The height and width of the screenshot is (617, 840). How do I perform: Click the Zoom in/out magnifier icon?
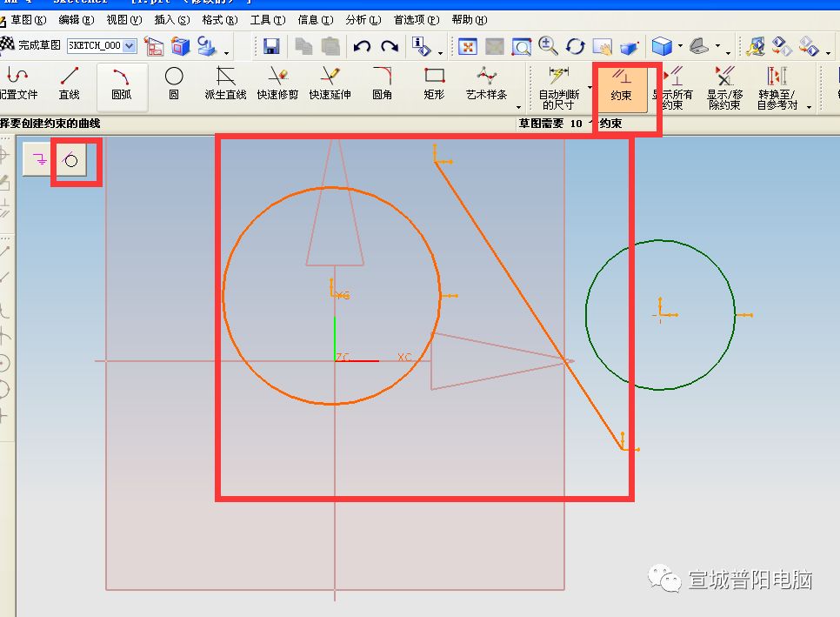tap(548, 46)
